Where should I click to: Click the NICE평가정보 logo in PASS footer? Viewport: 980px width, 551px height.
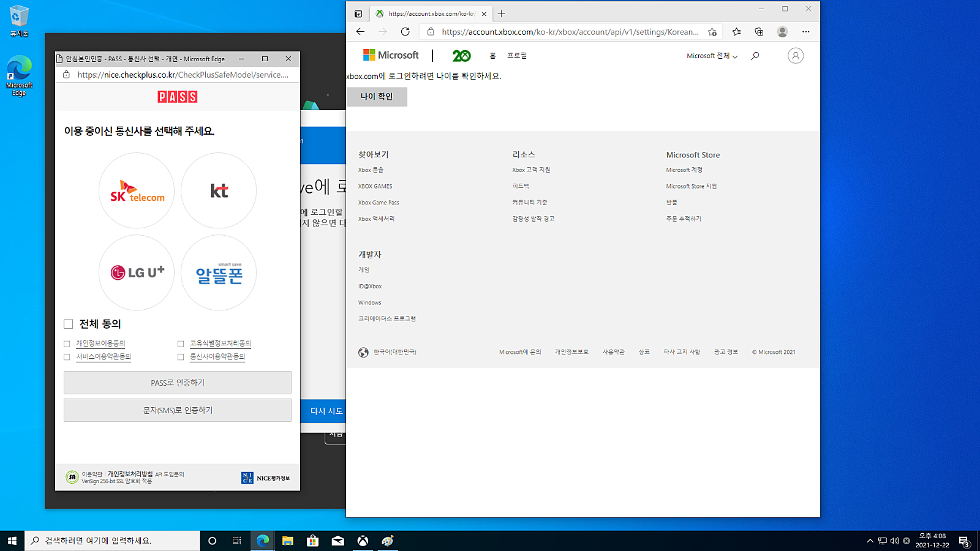pos(266,478)
